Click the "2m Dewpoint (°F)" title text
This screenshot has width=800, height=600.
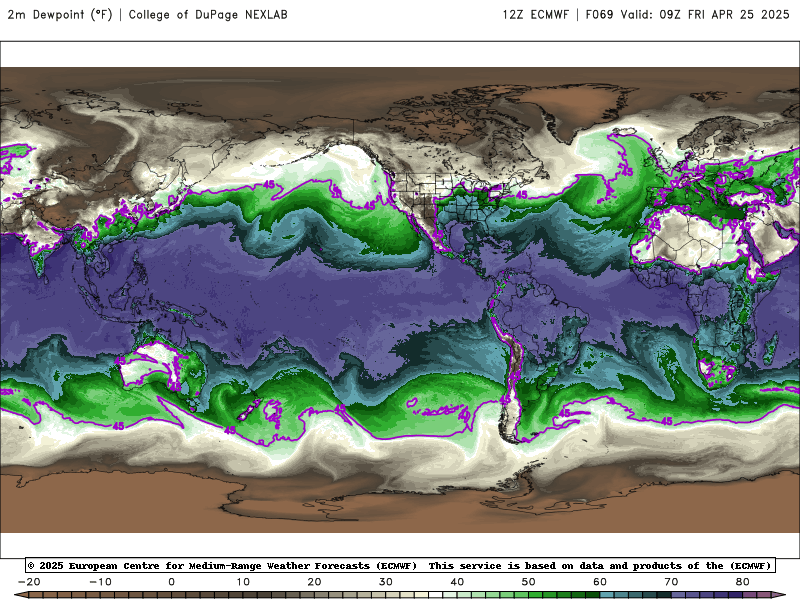[x=60, y=14]
